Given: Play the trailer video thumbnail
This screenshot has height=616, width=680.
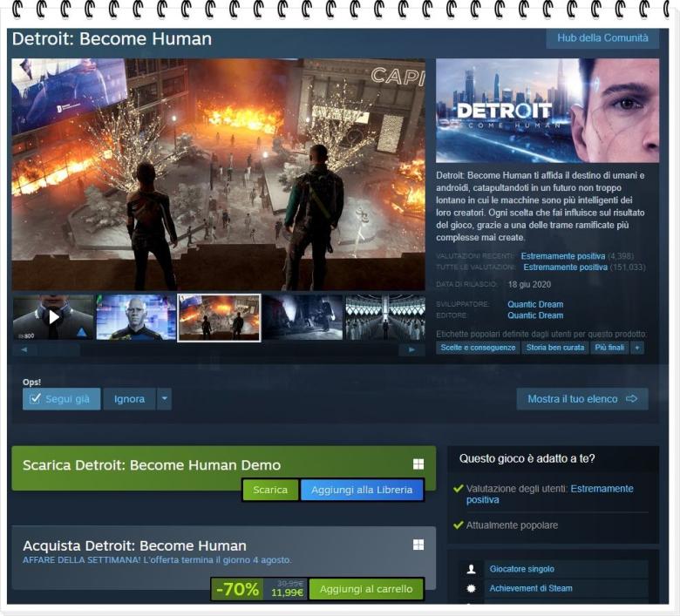Looking at the screenshot, I should (53, 317).
